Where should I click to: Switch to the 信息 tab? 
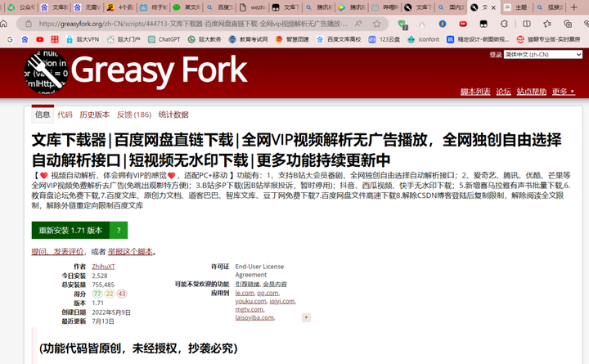[x=43, y=115]
